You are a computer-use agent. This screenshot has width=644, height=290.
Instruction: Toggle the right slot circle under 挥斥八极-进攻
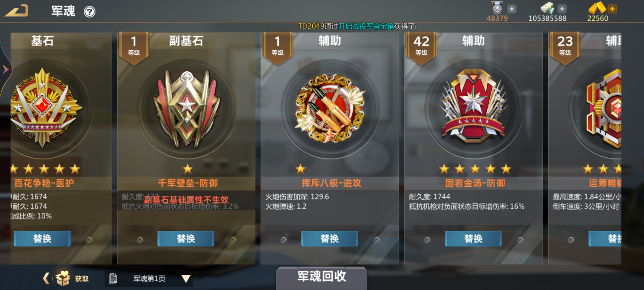(x=376, y=240)
